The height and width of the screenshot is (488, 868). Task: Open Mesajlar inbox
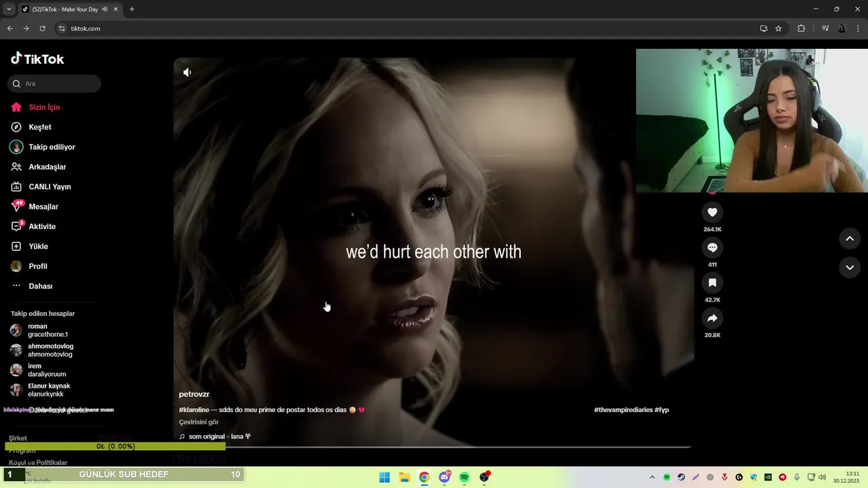35,207
